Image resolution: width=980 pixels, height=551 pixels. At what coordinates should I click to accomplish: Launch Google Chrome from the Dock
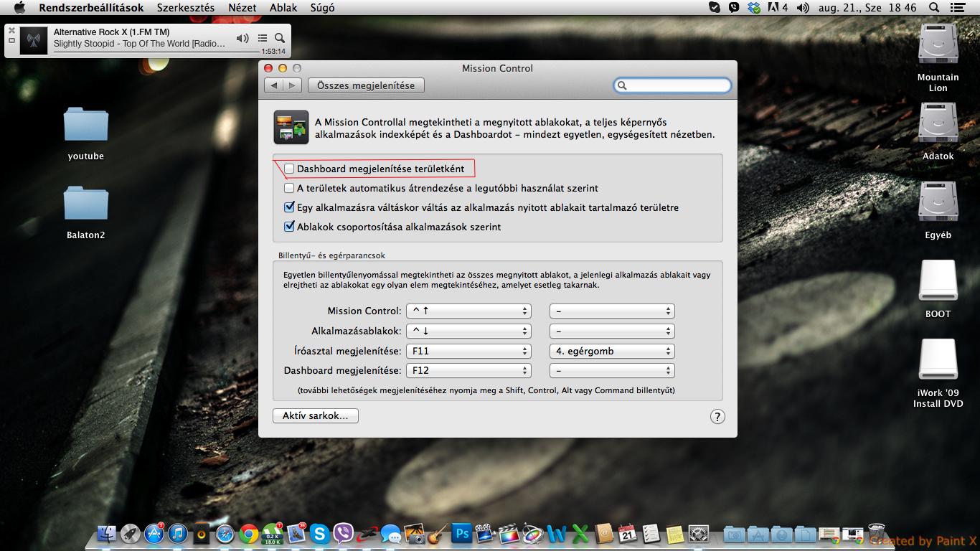tap(249, 534)
